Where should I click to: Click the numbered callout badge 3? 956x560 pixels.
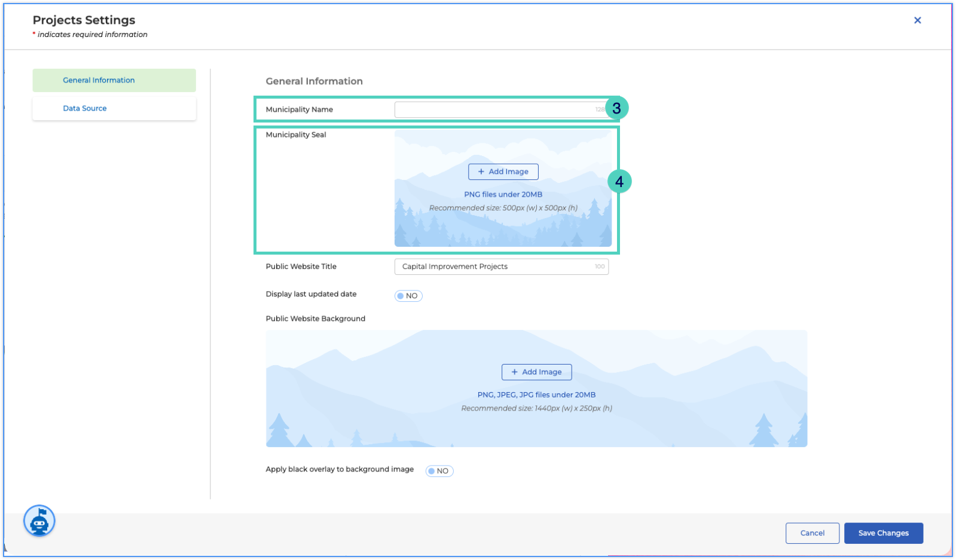point(616,108)
